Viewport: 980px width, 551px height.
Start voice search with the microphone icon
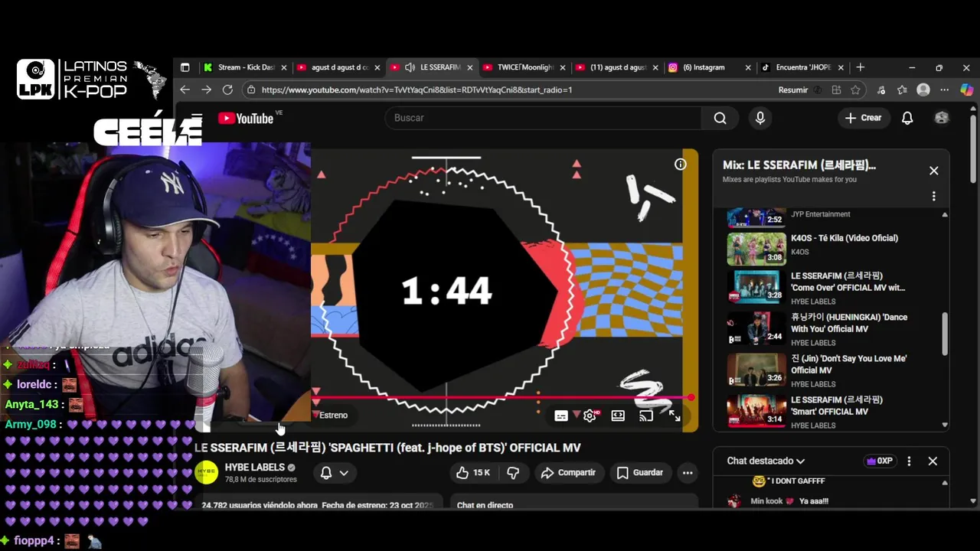pyautogui.click(x=759, y=118)
